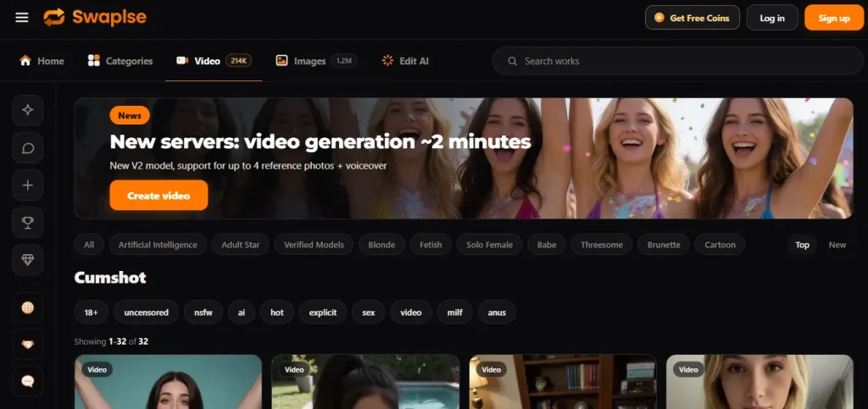Click the 1.2M badge on the Images tab
The width and height of the screenshot is (868, 409).
344,61
